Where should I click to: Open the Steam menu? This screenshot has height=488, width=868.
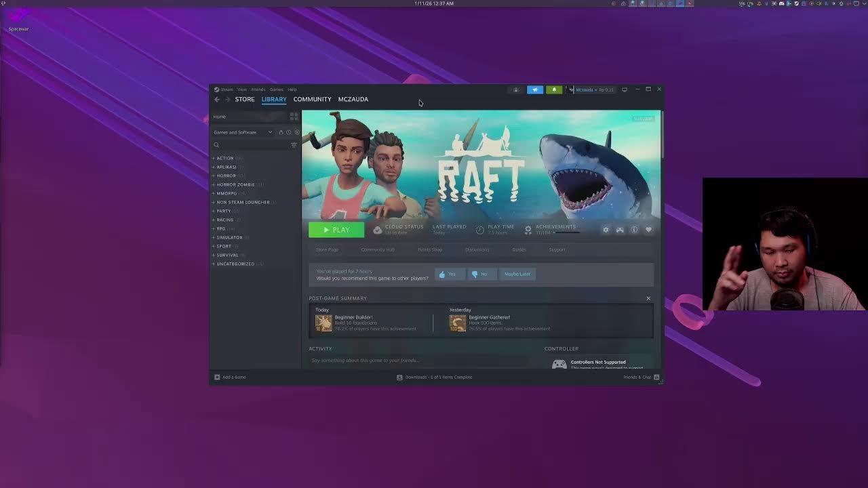[x=224, y=89]
